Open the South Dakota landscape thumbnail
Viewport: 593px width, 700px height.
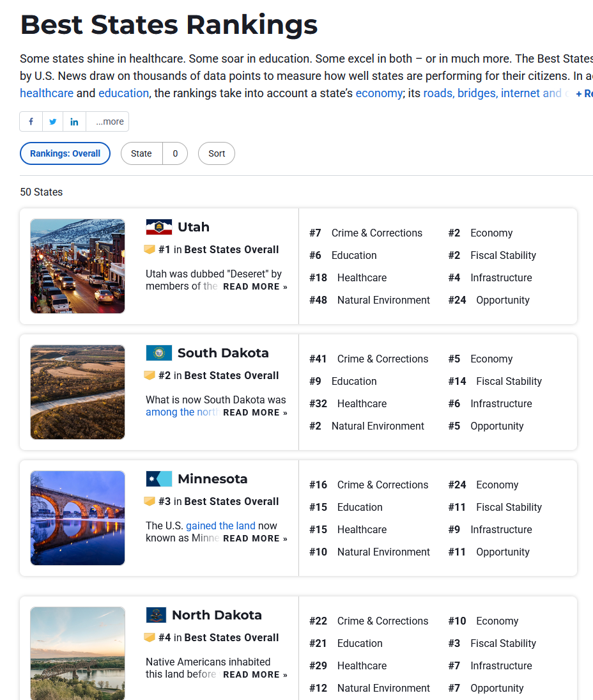[77, 392]
